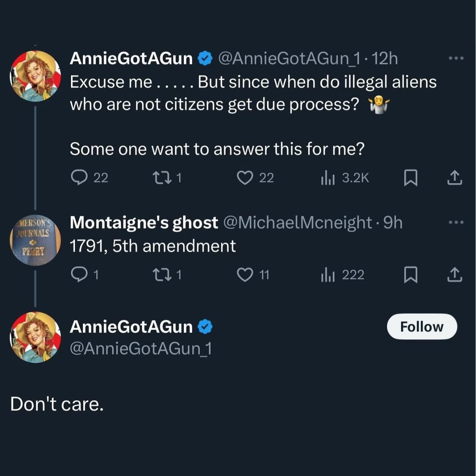Open @MichaelMcneight profile handle

click(298, 223)
